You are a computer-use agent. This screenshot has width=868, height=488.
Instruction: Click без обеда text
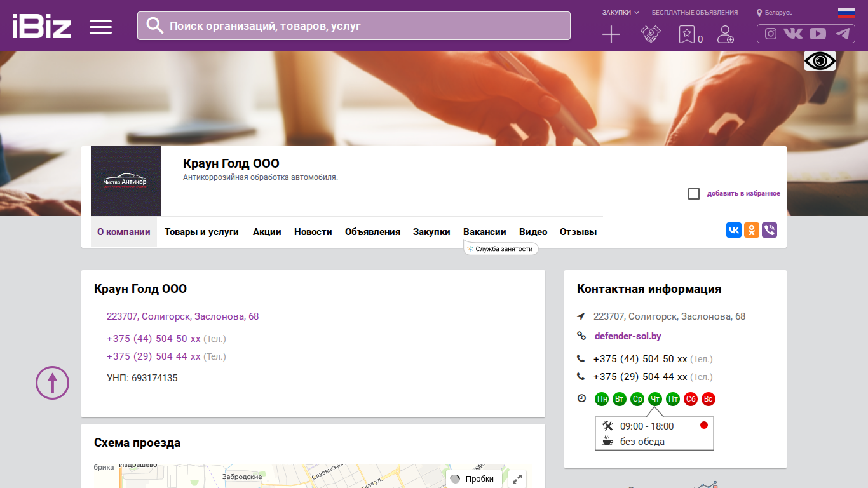(642, 442)
